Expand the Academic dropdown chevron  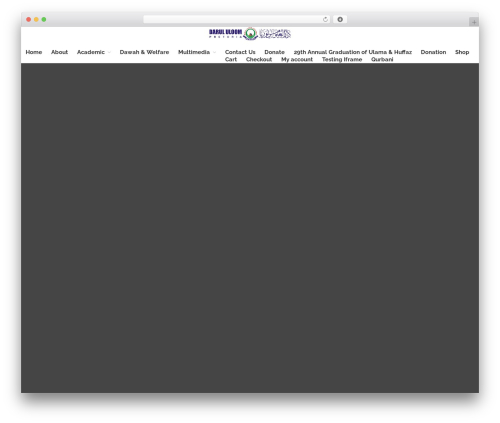109,52
